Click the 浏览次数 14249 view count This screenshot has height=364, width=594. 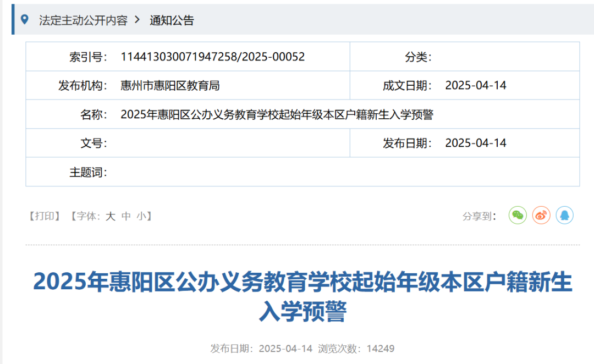pyautogui.click(x=356, y=349)
